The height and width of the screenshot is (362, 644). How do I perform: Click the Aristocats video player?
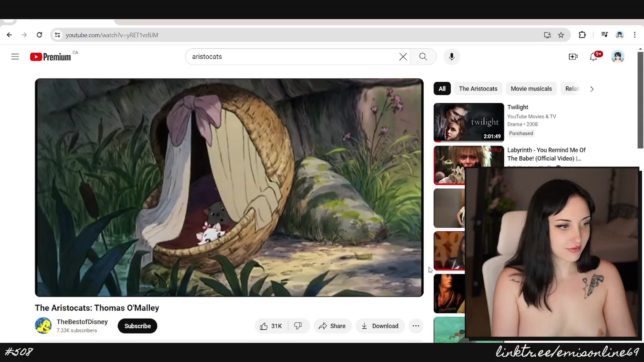point(229,188)
